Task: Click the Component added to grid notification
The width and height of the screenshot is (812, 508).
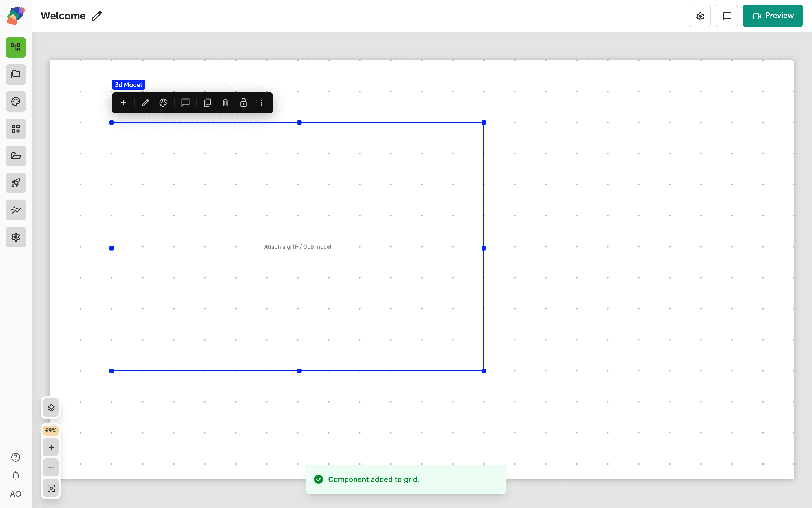Action: [x=406, y=479]
